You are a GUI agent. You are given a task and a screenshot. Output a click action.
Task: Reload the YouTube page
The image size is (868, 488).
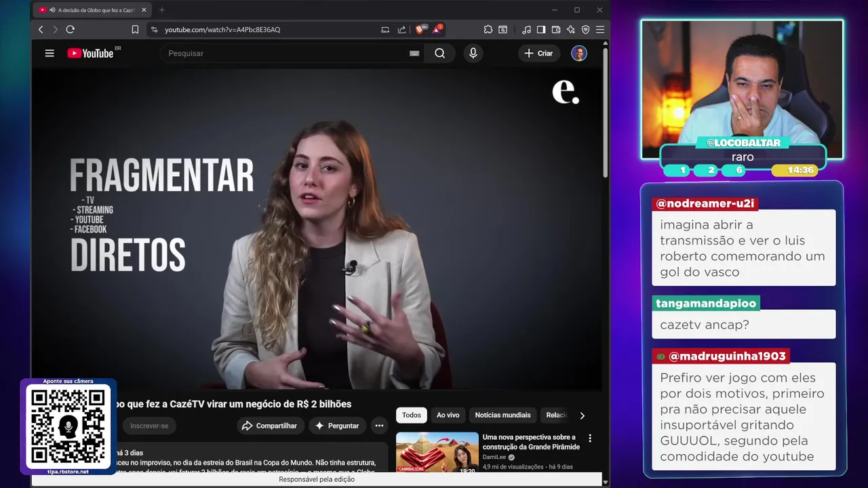click(x=70, y=29)
